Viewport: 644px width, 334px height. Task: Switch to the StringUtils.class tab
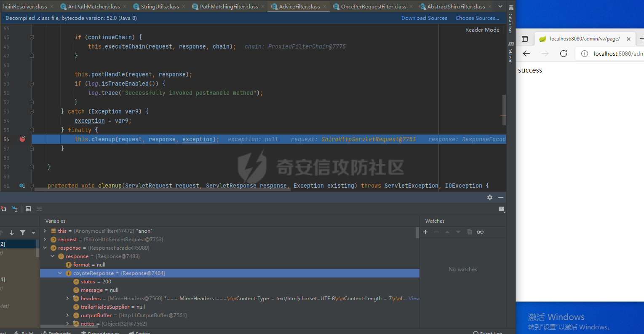[160, 6]
